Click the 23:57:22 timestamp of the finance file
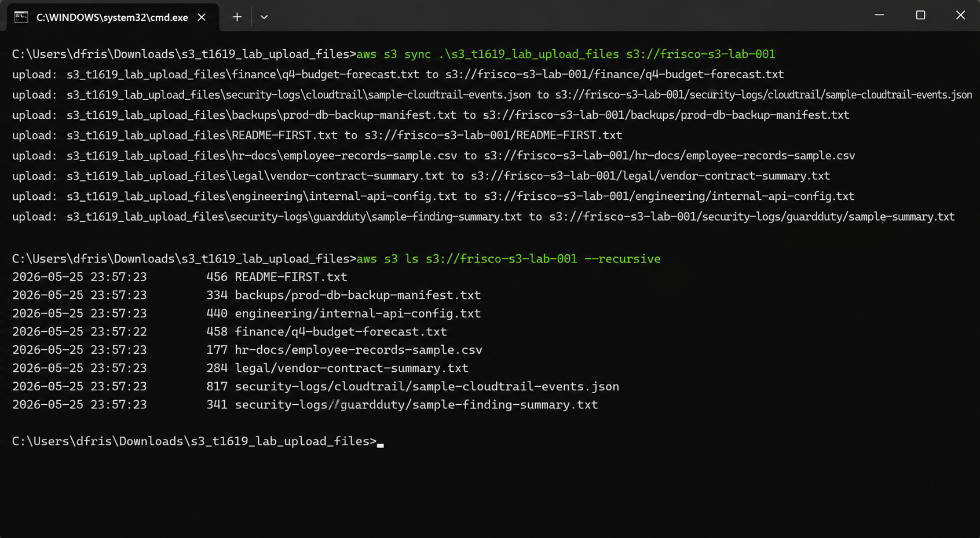 tap(119, 332)
